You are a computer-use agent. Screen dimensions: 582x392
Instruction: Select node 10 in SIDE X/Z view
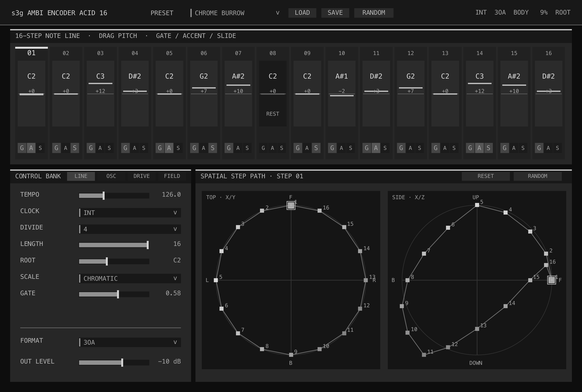(x=407, y=333)
